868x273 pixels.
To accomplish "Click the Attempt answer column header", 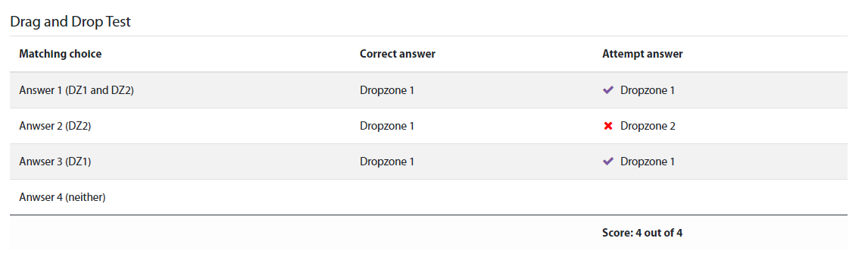I will click(642, 54).
